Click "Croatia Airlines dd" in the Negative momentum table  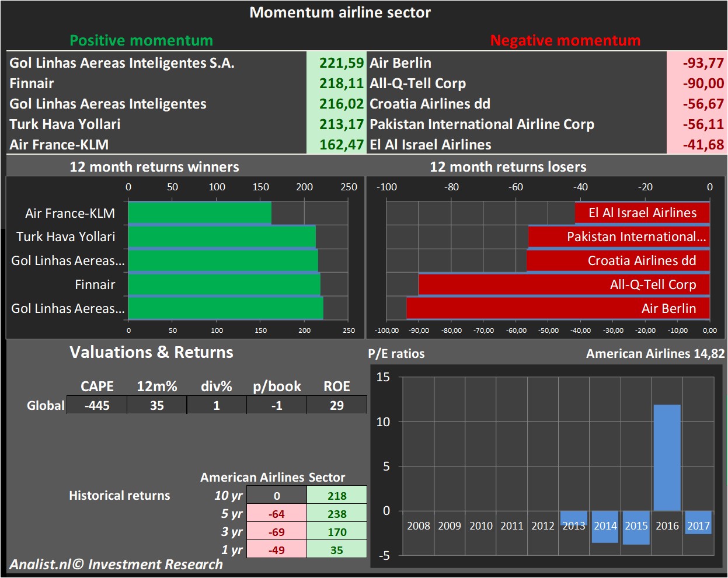point(430,104)
